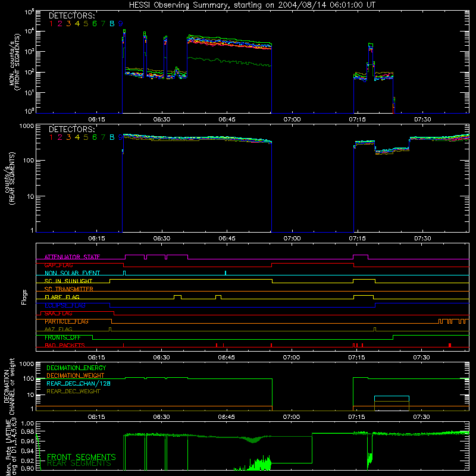Click the DECIMATION_WEIGHT legend entry
The width and height of the screenshot is (476, 476).
pyautogui.click(x=76, y=376)
